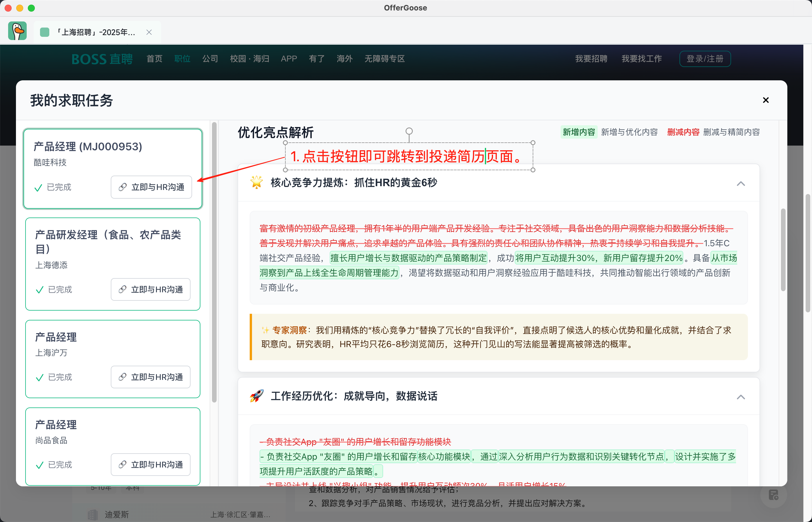Click floating resume icon at bottom right

773,495
